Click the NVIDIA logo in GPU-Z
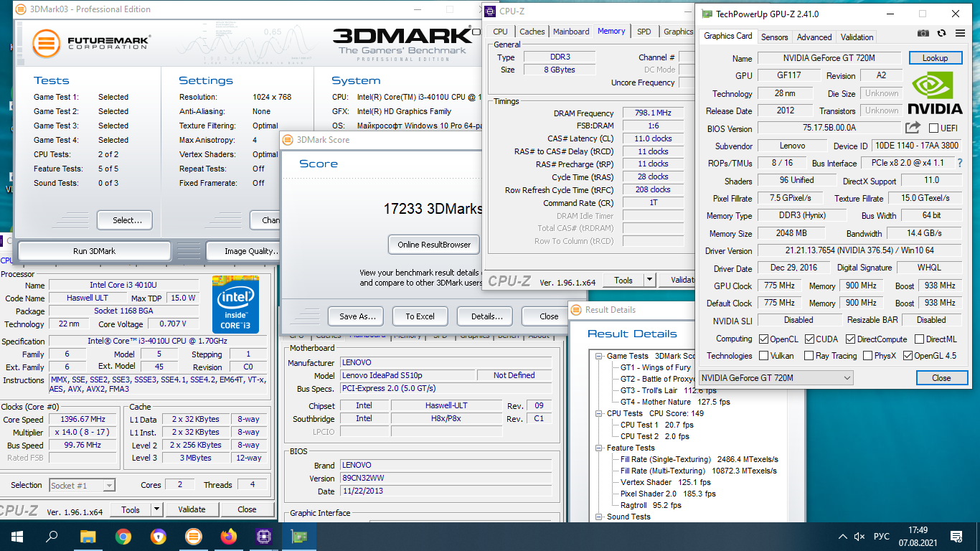 click(935, 92)
